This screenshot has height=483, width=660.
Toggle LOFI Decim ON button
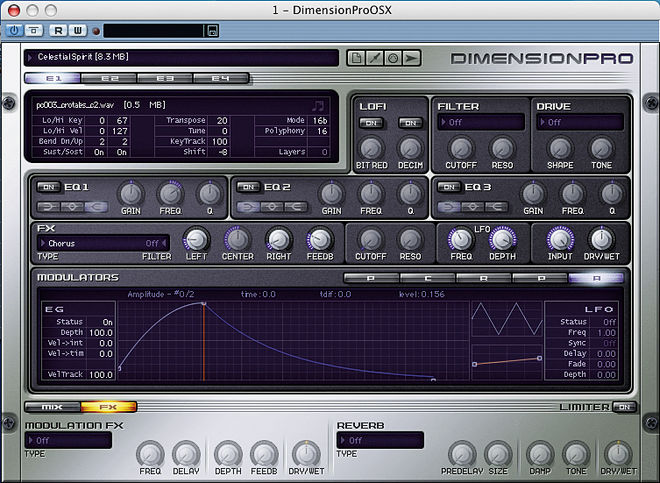(410, 123)
